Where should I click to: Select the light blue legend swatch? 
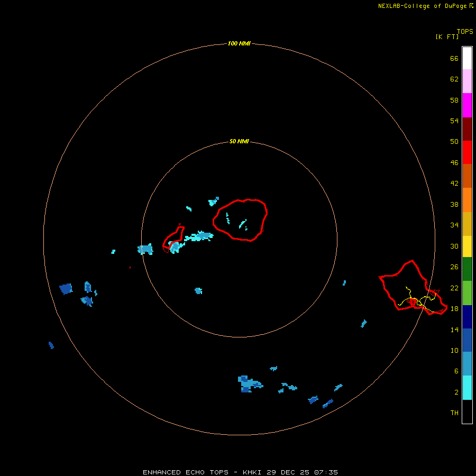(467, 364)
